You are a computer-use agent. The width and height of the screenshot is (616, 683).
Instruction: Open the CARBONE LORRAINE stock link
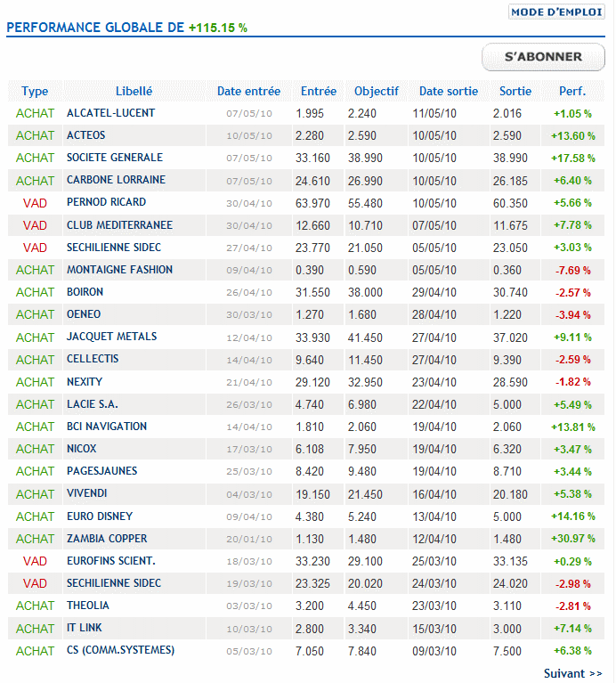tap(116, 180)
